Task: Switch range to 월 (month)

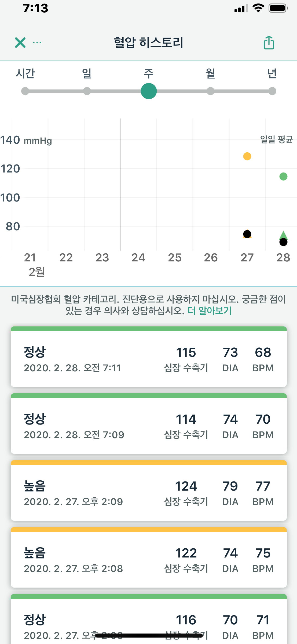Action: tap(211, 91)
